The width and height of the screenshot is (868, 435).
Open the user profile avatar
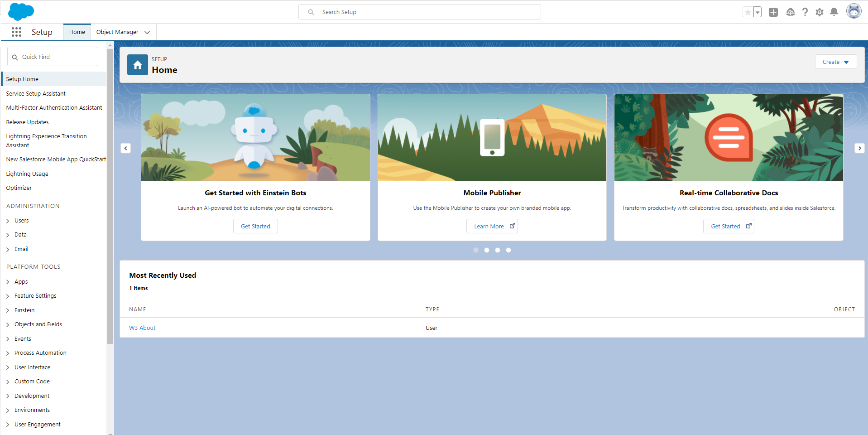tap(854, 11)
